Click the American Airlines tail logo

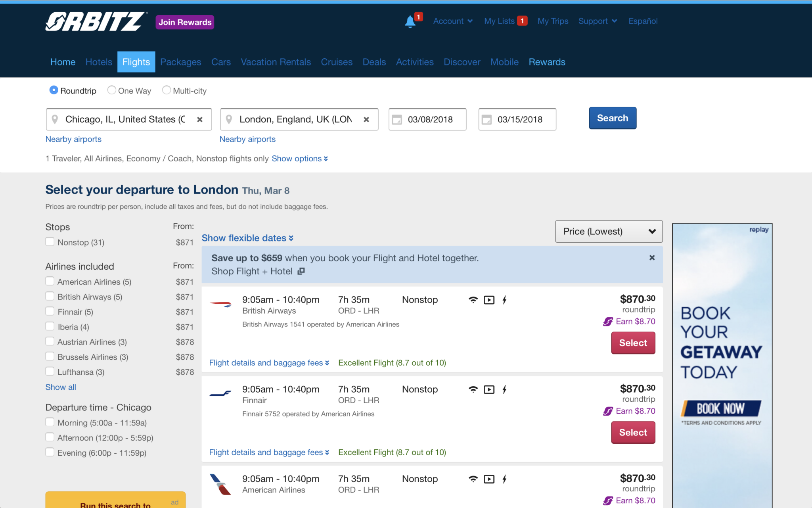click(220, 484)
